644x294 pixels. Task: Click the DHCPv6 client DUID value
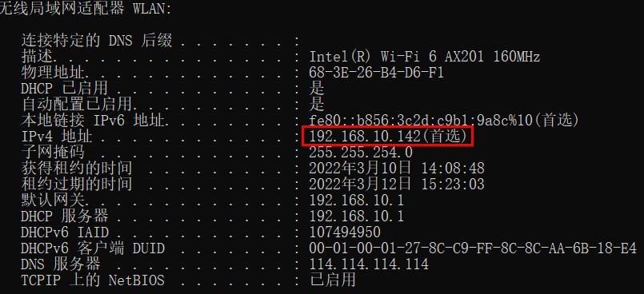pyautogui.click(x=472, y=248)
